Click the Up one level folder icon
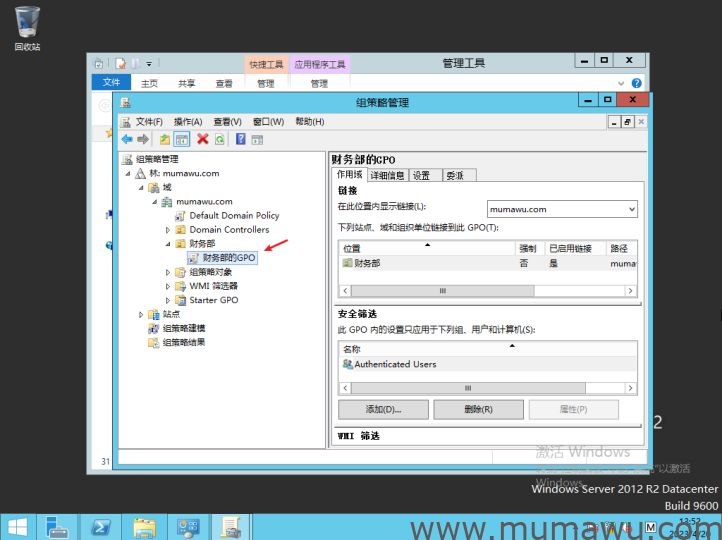722x540 pixels. click(x=165, y=139)
